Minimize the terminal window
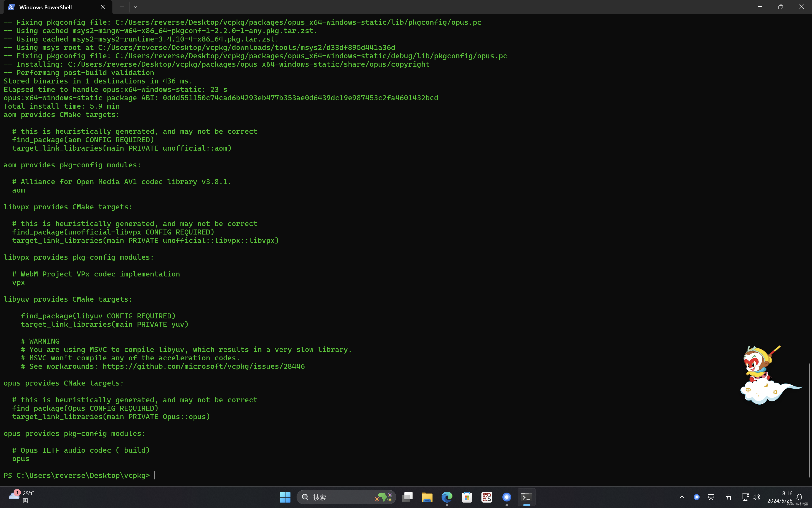Viewport: 812px width, 508px height. (x=760, y=7)
